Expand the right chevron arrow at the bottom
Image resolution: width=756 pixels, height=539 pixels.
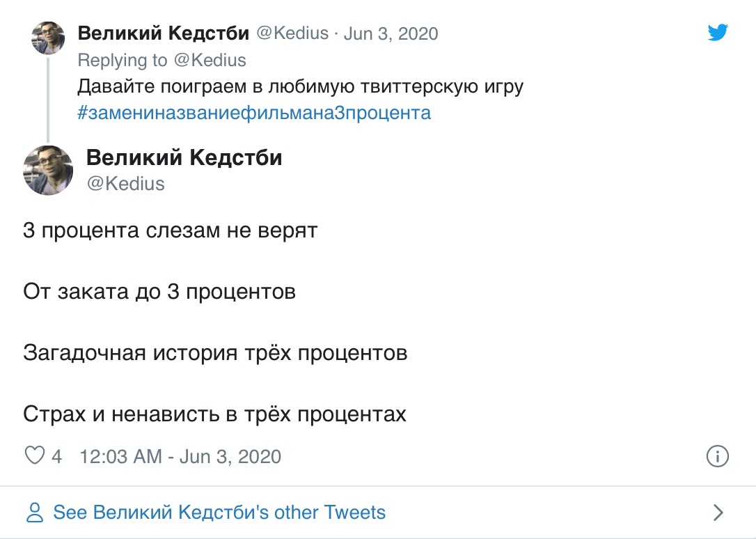point(719,513)
